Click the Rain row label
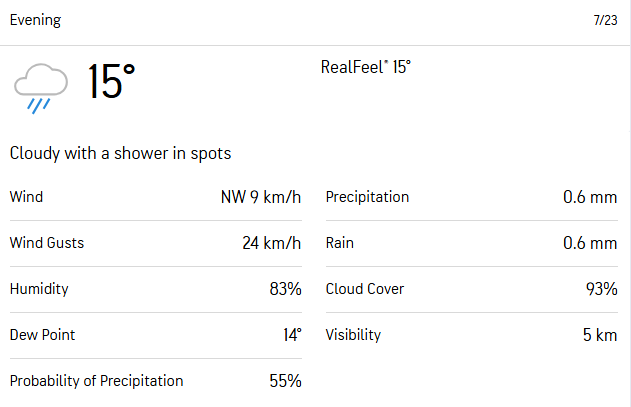This screenshot has width=631, height=407. tap(340, 243)
